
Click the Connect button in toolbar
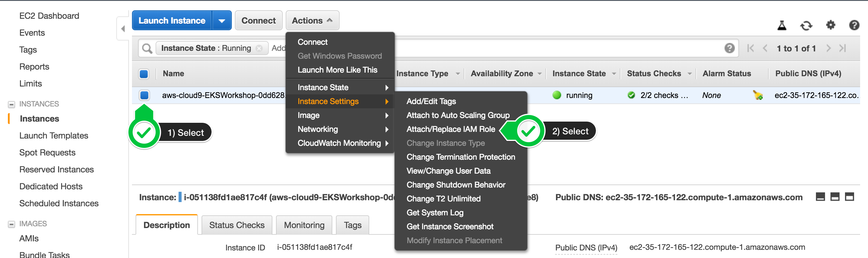(x=258, y=21)
